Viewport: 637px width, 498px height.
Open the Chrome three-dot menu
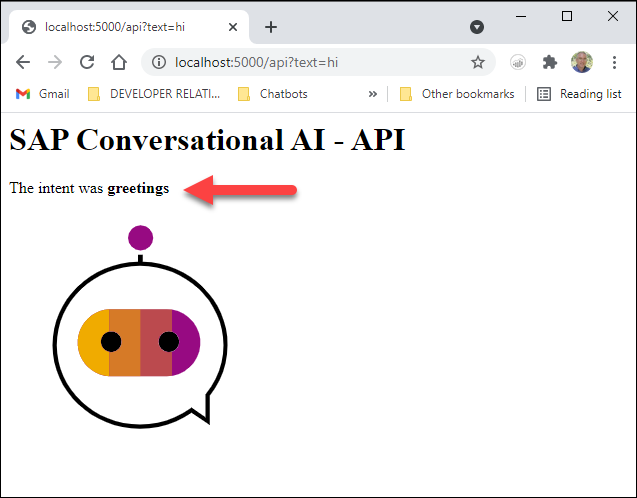point(614,62)
